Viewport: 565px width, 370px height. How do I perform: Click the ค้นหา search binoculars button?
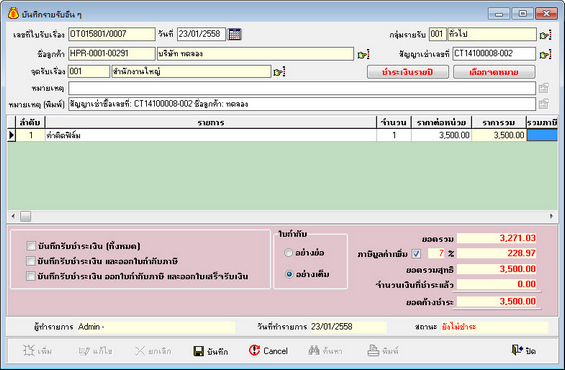pyautogui.click(x=325, y=350)
